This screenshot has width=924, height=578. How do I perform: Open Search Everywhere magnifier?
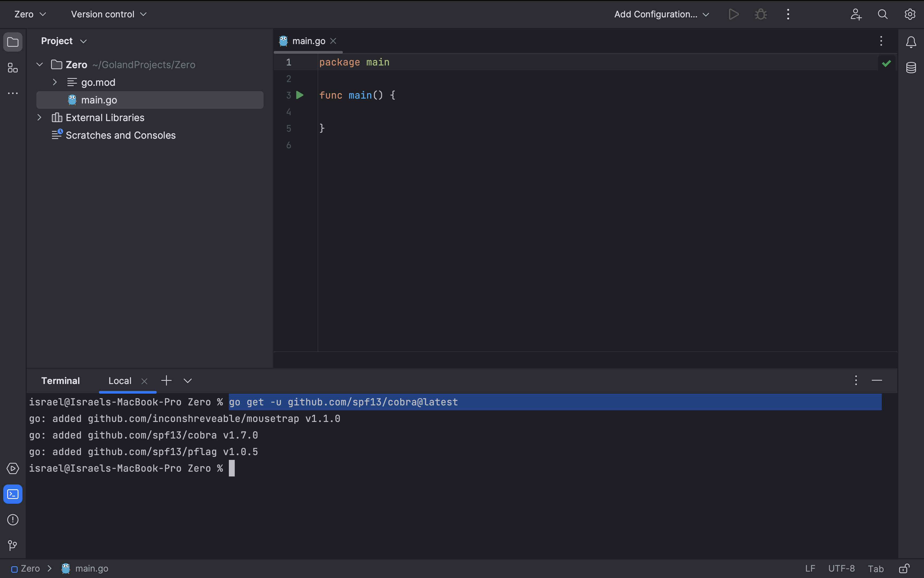883,14
